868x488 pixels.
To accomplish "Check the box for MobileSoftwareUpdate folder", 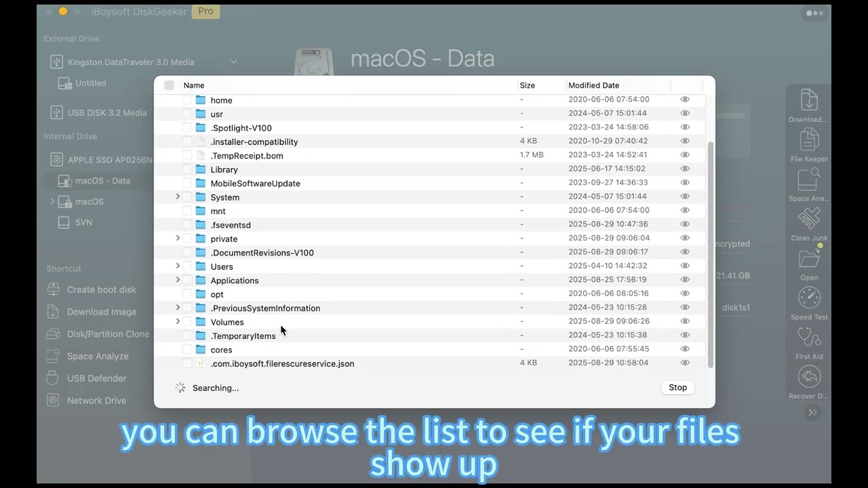I will (x=187, y=183).
